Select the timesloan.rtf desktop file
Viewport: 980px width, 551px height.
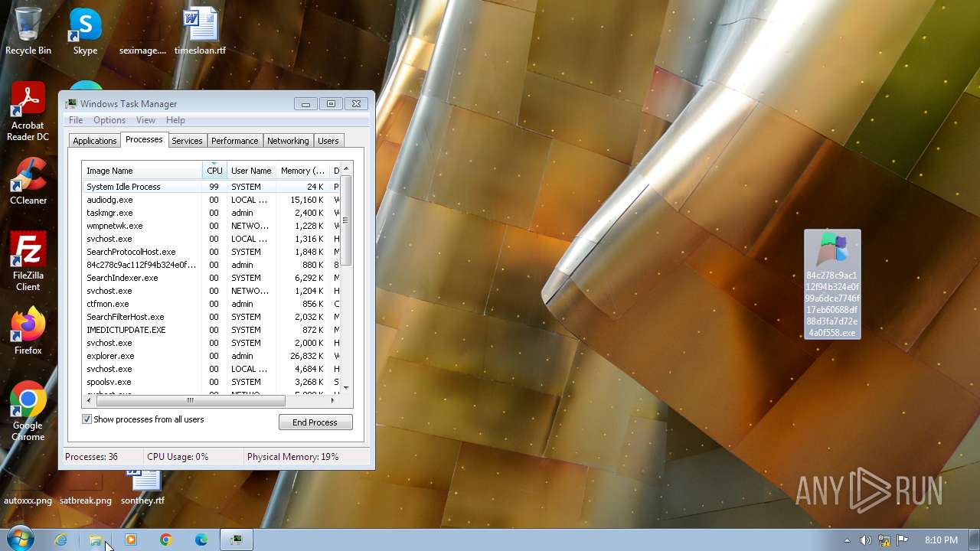pyautogui.click(x=201, y=31)
